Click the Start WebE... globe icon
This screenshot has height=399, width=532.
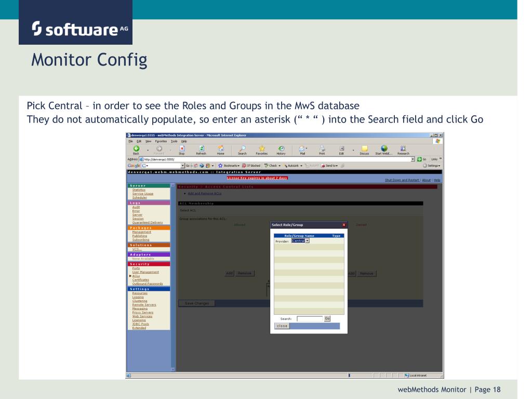[384, 149]
